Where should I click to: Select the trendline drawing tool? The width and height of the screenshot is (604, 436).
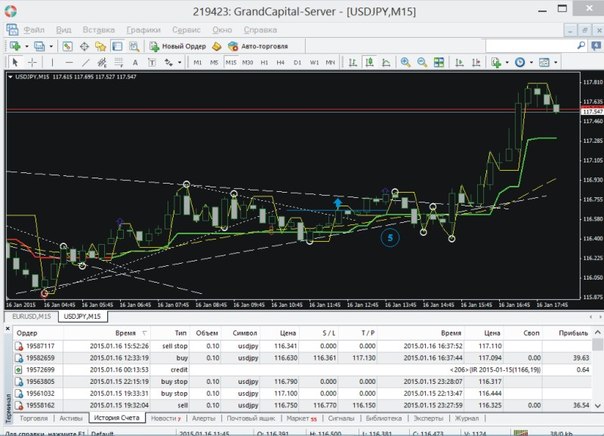coord(86,62)
